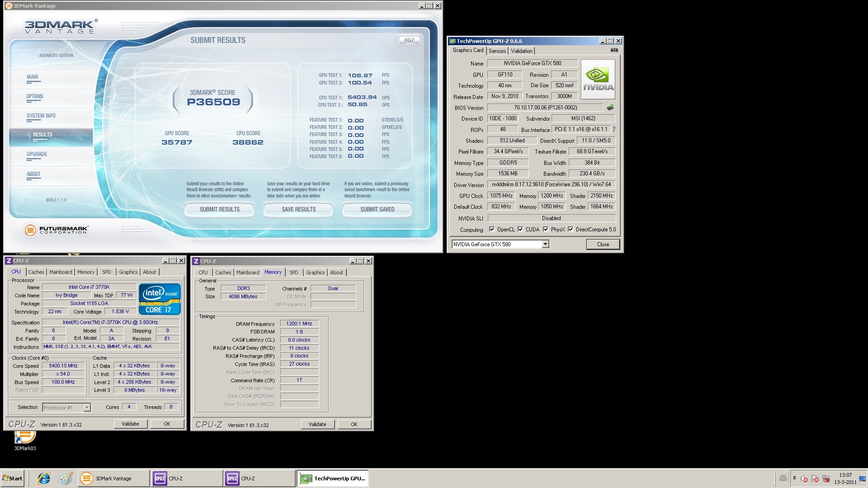Open the SPD tab in Memory CPU-Z window
Screen dimensions: 868x488
point(293,272)
